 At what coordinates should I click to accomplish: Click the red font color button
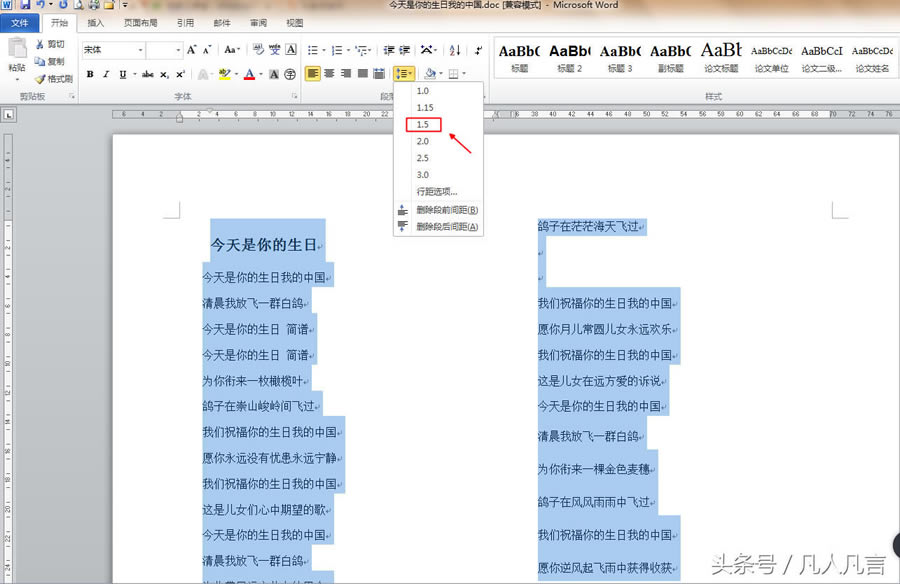pyautogui.click(x=247, y=74)
